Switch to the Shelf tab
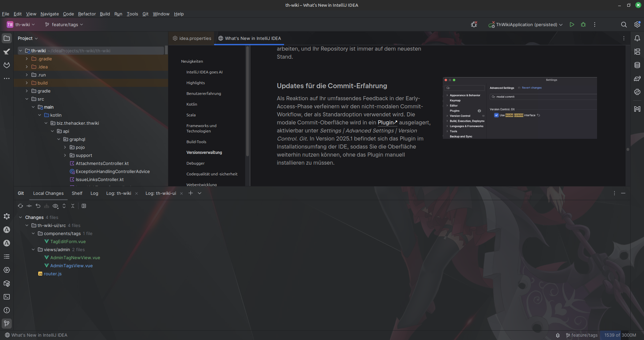This screenshot has width=644, height=340. (77, 193)
